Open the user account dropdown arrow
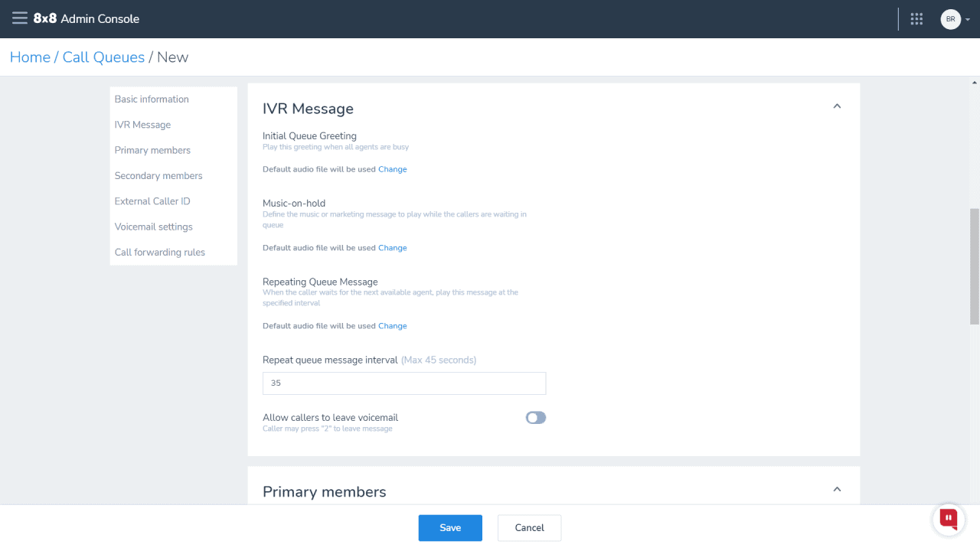Image resolution: width=980 pixels, height=551 pixels. click(968, 20)
